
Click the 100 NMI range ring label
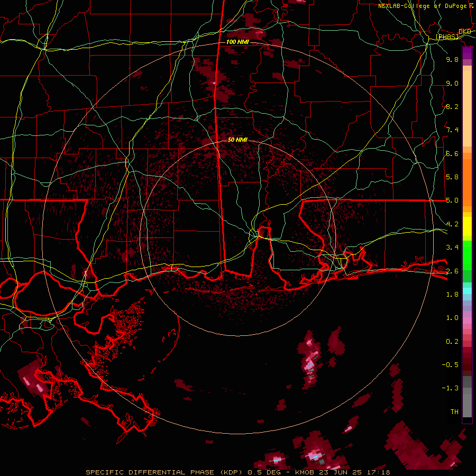coord(237,42)
